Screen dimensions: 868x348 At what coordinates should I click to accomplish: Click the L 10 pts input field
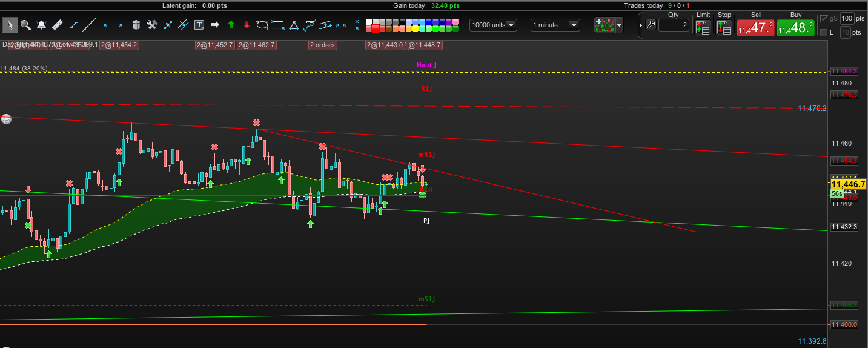tap(846, 32)
